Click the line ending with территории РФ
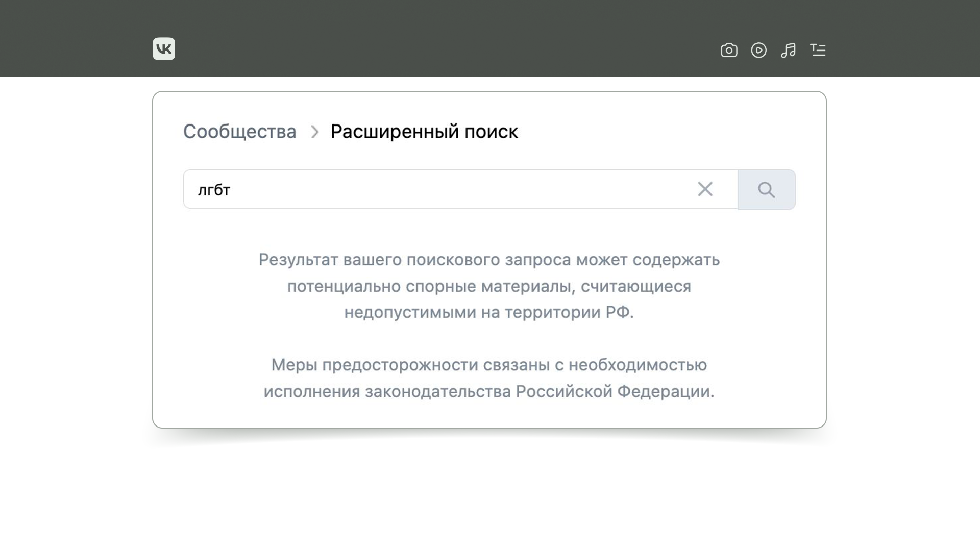Image resolution: width=980 pixels, height=551 pixels. 488,312
